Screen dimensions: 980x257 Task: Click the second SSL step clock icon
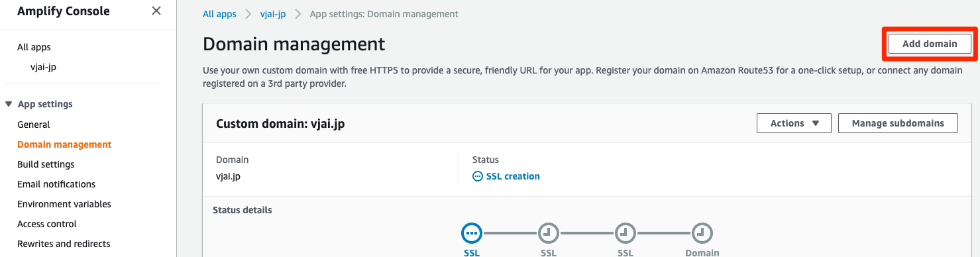(548, 233)
